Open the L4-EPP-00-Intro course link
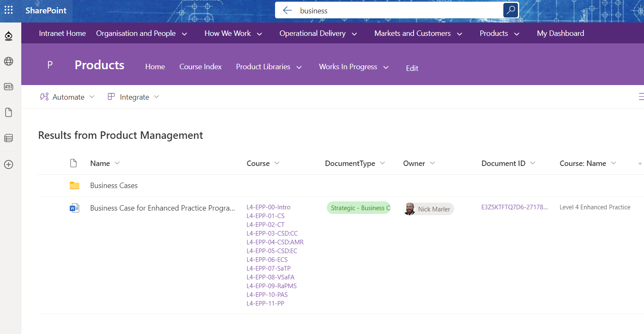Image resolution: width=644 pixels, height=334 pixels. click(268, 207)
